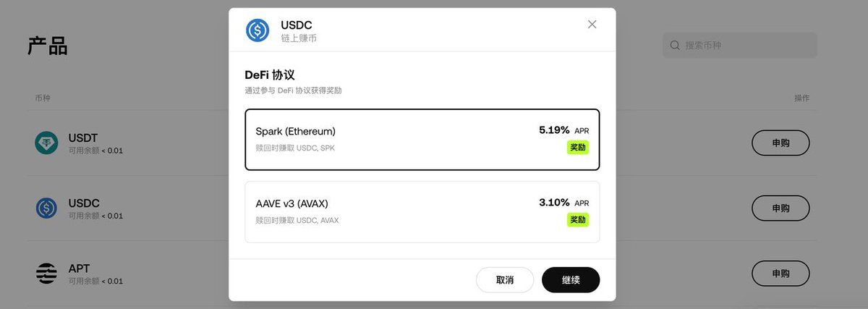The height and width of the screenshot is (309, 868).
Task: Click 申购 button for USDC row
Action: 780,208
